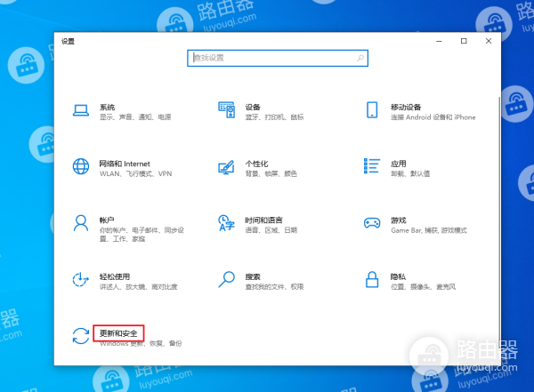Click the 卸载、默认值 description
Viewport: 534px width, 392px height.
tap(410, 173)
